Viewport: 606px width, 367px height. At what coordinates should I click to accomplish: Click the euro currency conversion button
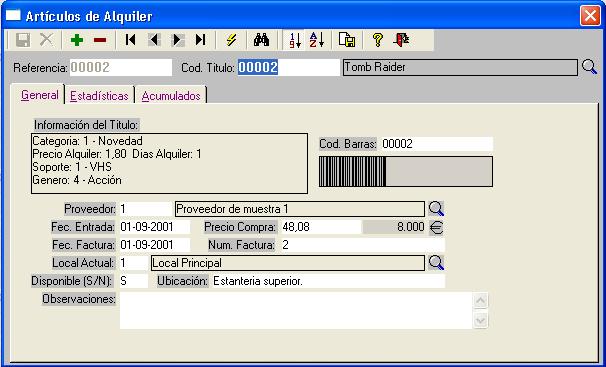436,227
